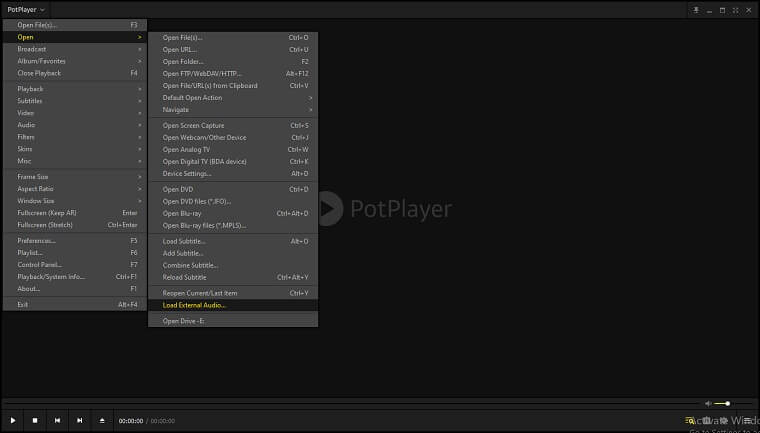Image resolution: width=760 pixels, height=433 pixels.
Task: Open Device Settings...
Action: pos(233,174)
